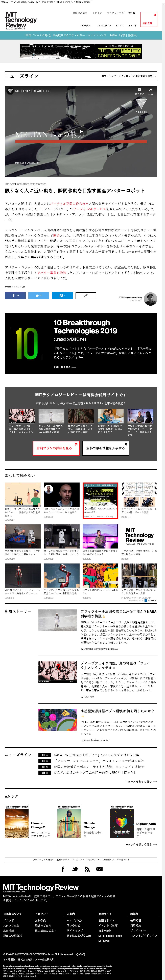Viewport: 165px width, 980px height.
Task: Open the MELTIN channel logo in video
Action: 141,106
